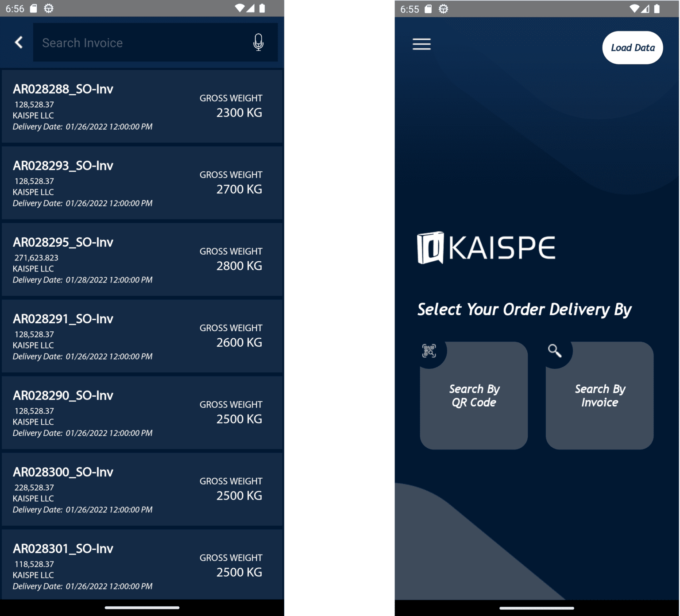Select invoice AR028293_SO-Inv from the list
Screen dimensions: 680x616
(142, 183)
